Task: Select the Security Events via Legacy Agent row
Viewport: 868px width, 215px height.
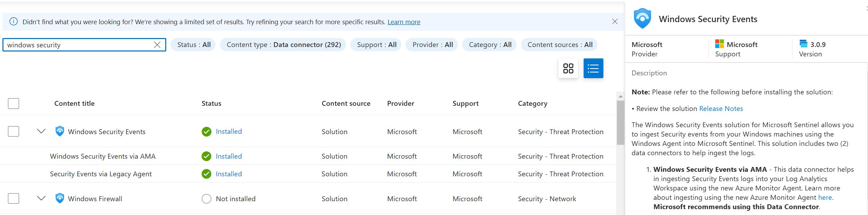Action: point(308,174)
